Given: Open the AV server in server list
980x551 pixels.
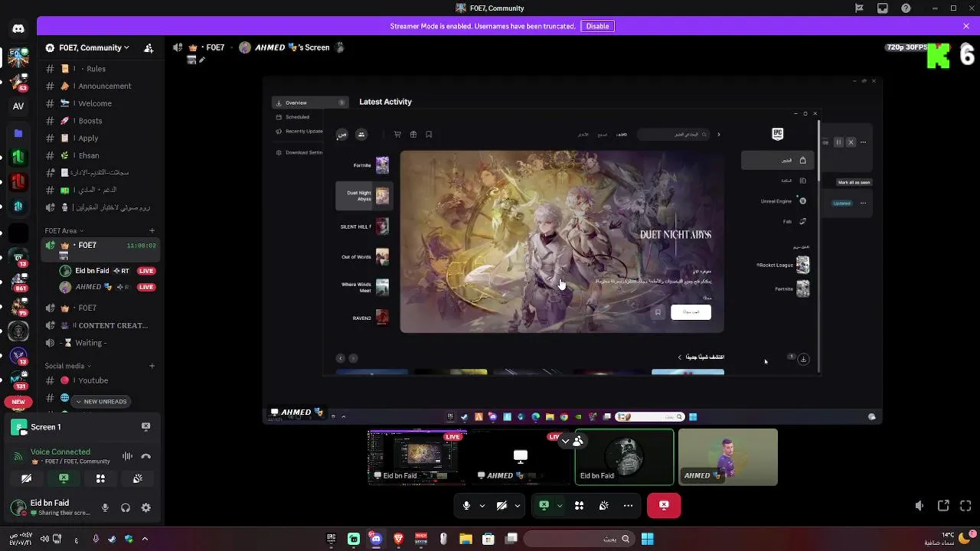Looking at the screenshot, I should 18,106.
